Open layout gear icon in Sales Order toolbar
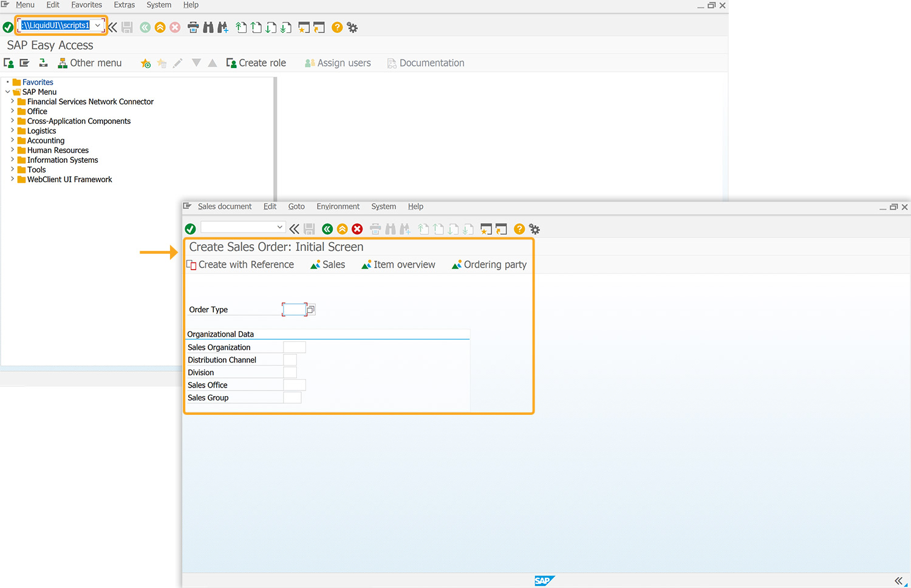Screen dimensions: 911x588 [534, 229]
